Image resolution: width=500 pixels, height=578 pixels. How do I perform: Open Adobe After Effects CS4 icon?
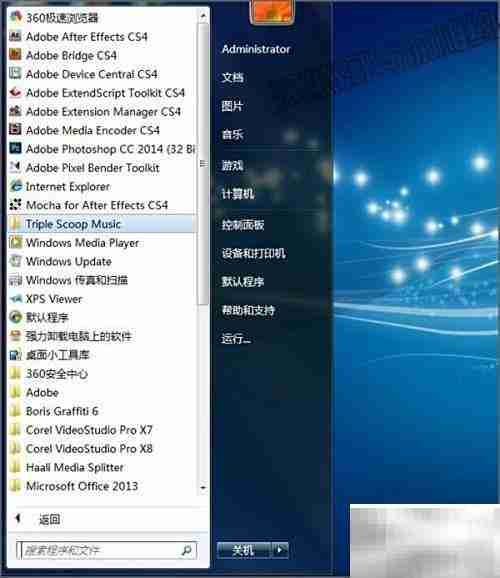coord(15,36)
